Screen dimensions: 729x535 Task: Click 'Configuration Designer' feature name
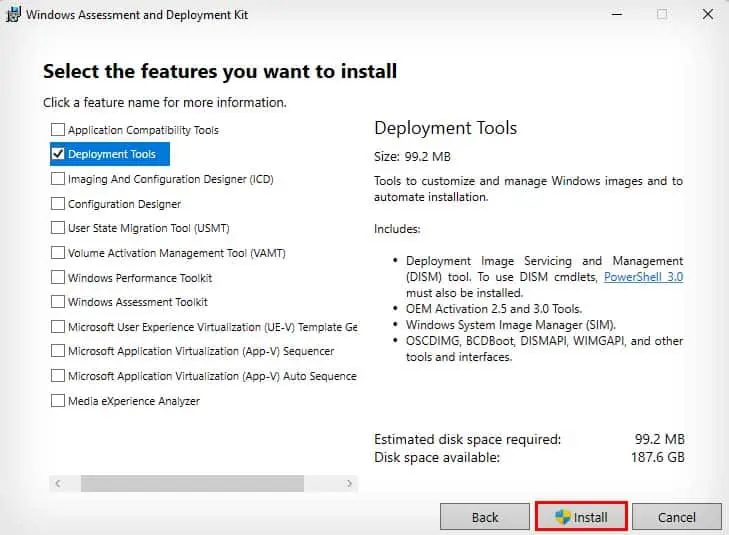coord(124,204)
